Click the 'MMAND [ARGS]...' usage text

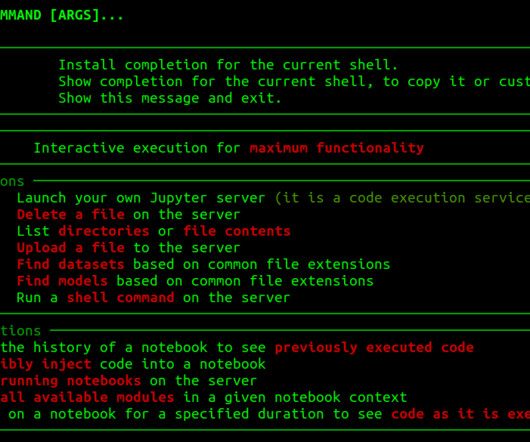click(x=62, y=15)
